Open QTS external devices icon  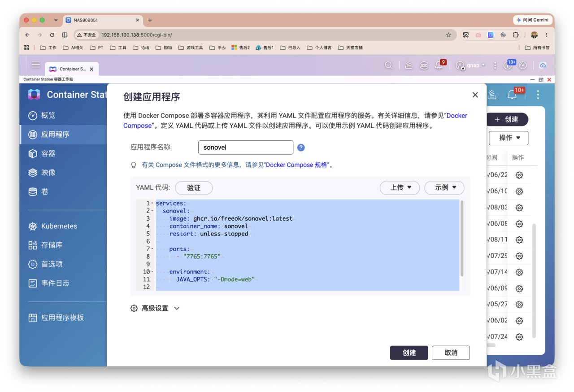pyautogui.click(x=424, y=65)
